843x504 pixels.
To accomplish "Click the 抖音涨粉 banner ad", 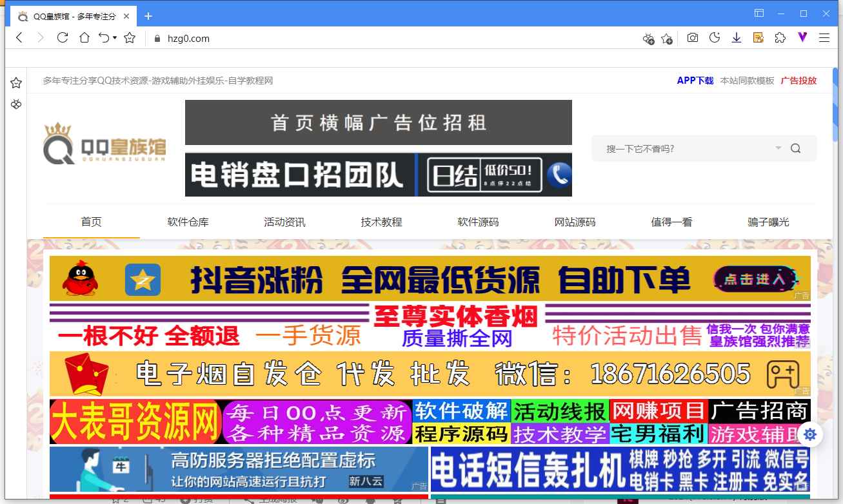I will tap(430, 278).
